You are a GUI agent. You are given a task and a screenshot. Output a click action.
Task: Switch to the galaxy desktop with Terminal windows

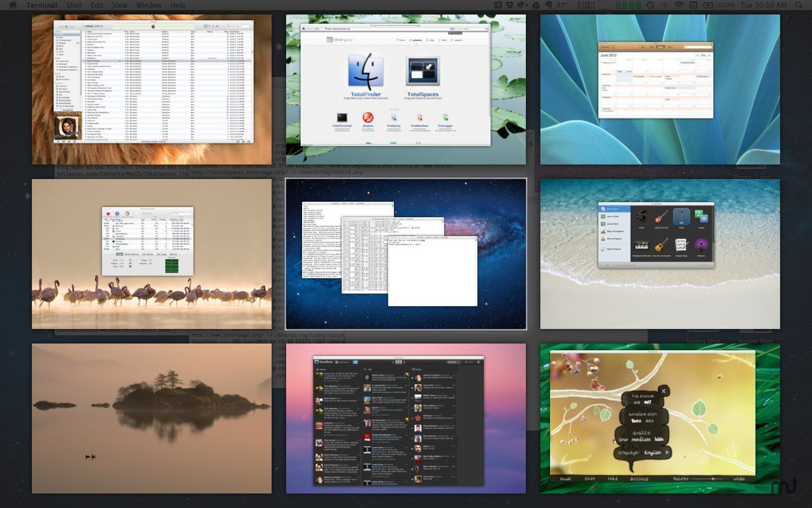[406, 254]
